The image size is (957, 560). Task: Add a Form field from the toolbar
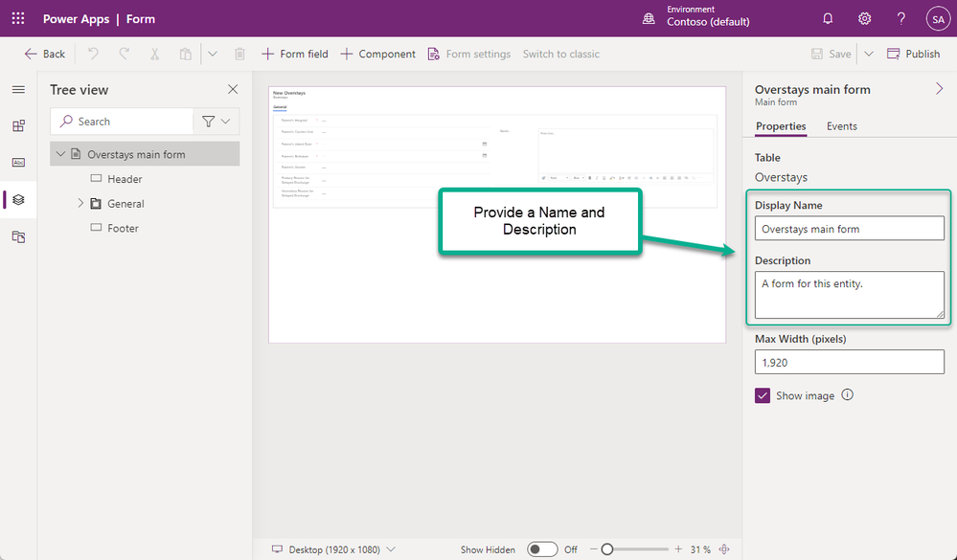(x=295, y=54)
